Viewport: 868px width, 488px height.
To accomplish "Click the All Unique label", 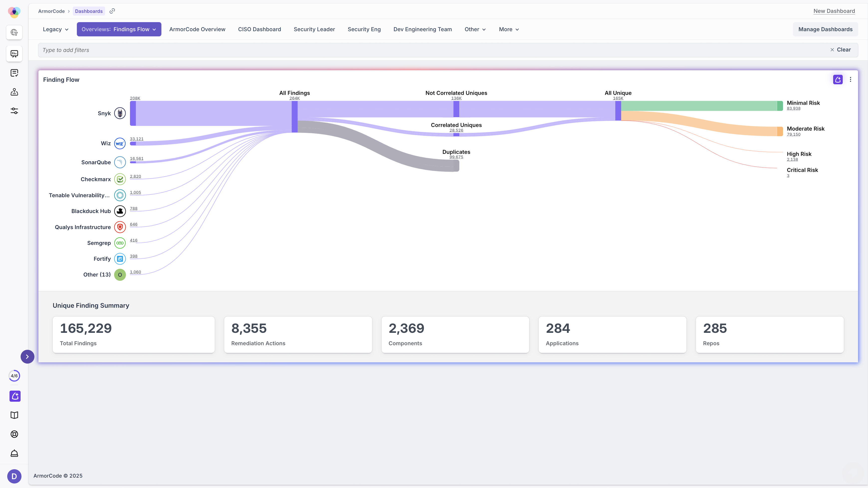I will point(618,93).
